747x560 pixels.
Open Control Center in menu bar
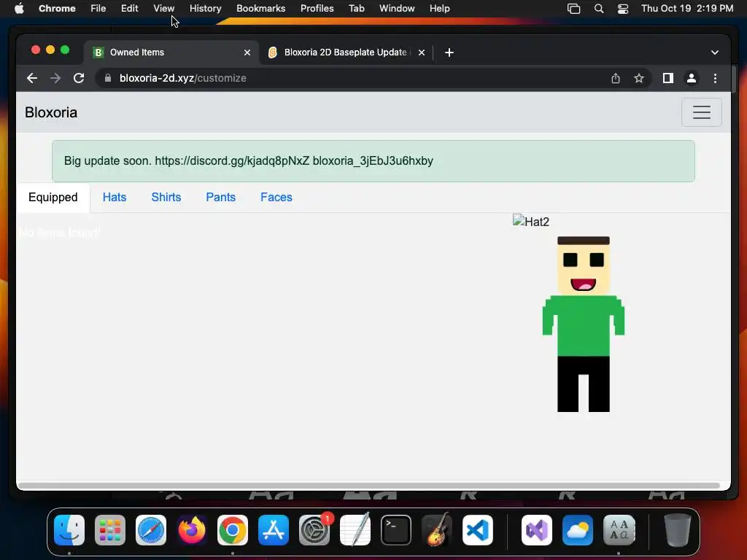tap(623, 9)
